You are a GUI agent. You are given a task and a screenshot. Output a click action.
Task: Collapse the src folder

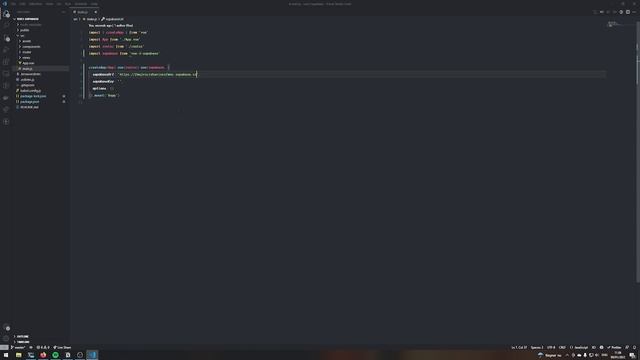(x=22, y=36)
